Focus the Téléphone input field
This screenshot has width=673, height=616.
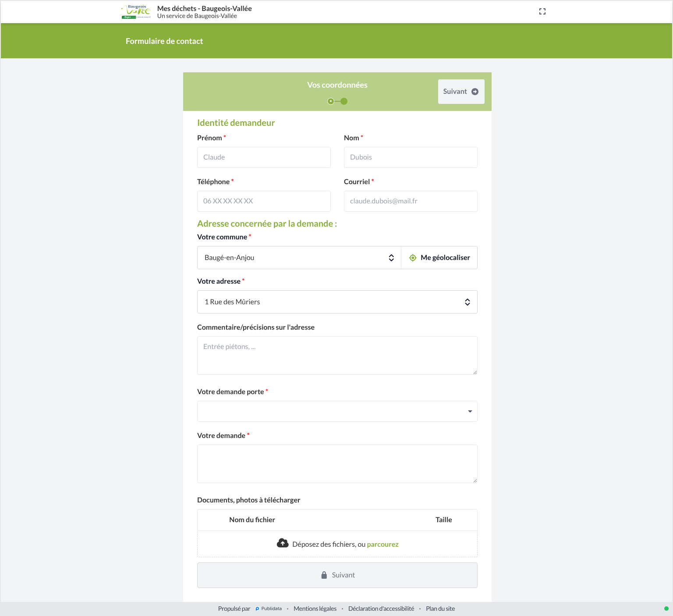(264, 201)
